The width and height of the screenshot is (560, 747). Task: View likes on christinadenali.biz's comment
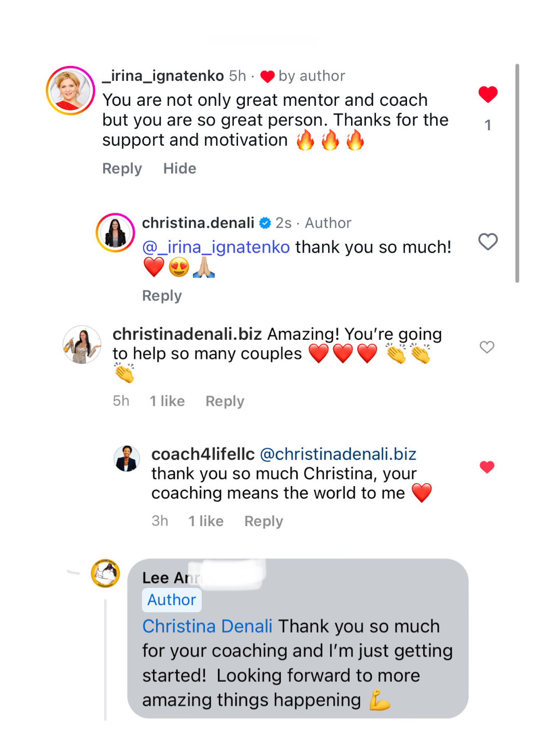[167, 401]
